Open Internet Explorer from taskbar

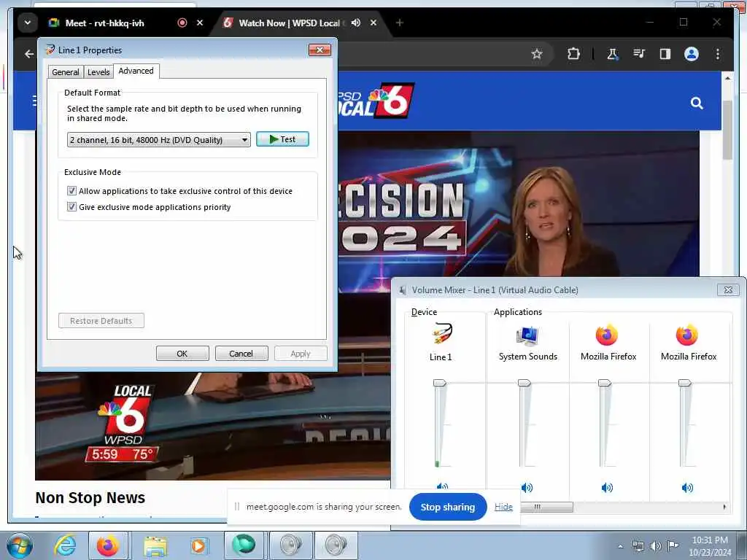pyautogui.click(x=65, y=545)
